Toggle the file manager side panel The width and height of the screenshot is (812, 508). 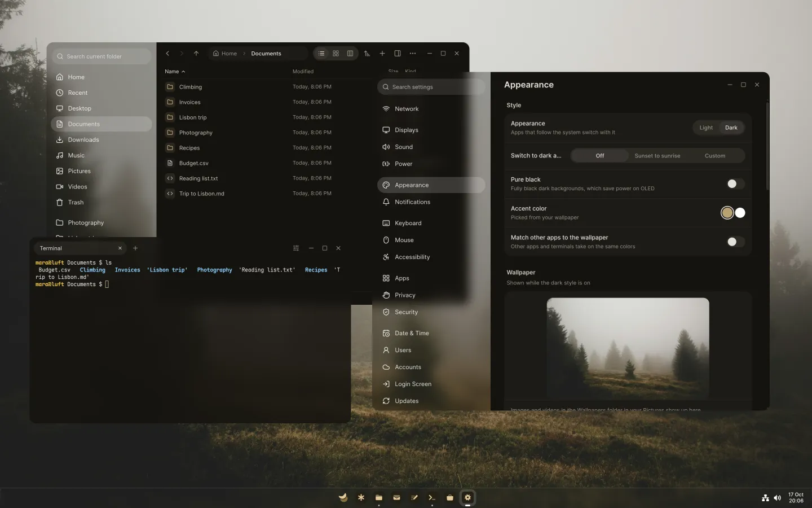point(398,54)
